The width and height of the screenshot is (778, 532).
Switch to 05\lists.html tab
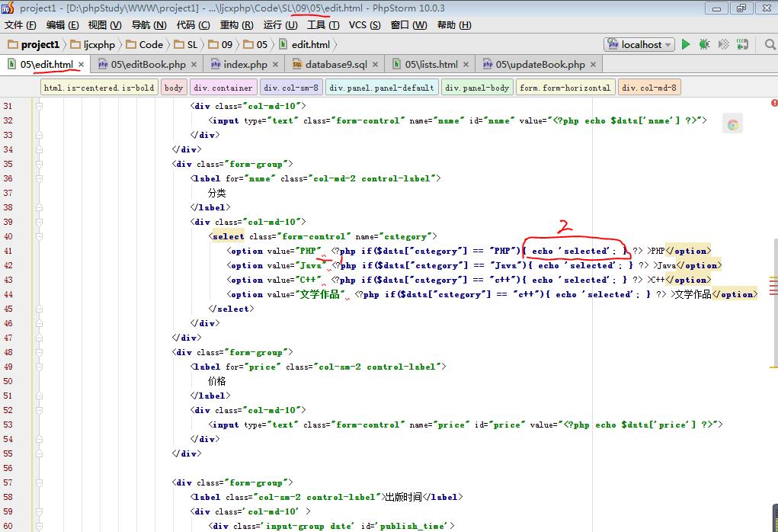431,65
